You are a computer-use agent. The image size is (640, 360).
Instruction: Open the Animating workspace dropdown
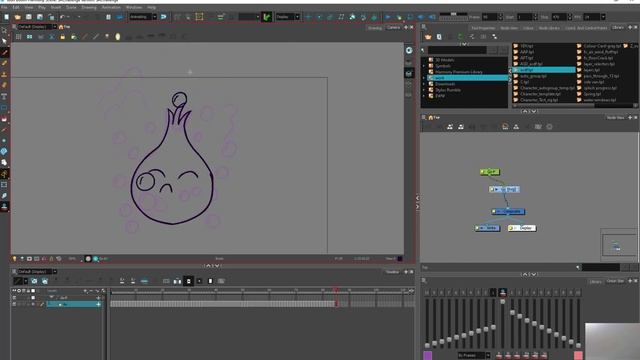pyautogui.click(x=154, y=17)
